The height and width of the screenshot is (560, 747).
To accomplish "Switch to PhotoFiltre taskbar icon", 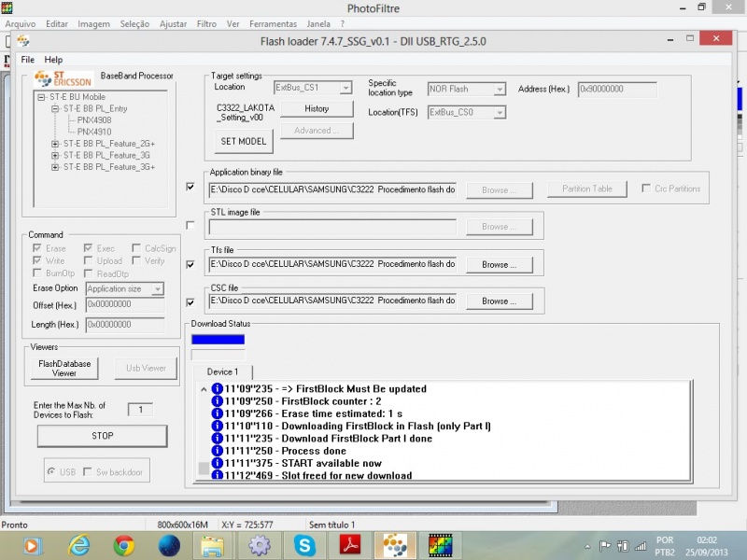I will click(x=440, y=545).
